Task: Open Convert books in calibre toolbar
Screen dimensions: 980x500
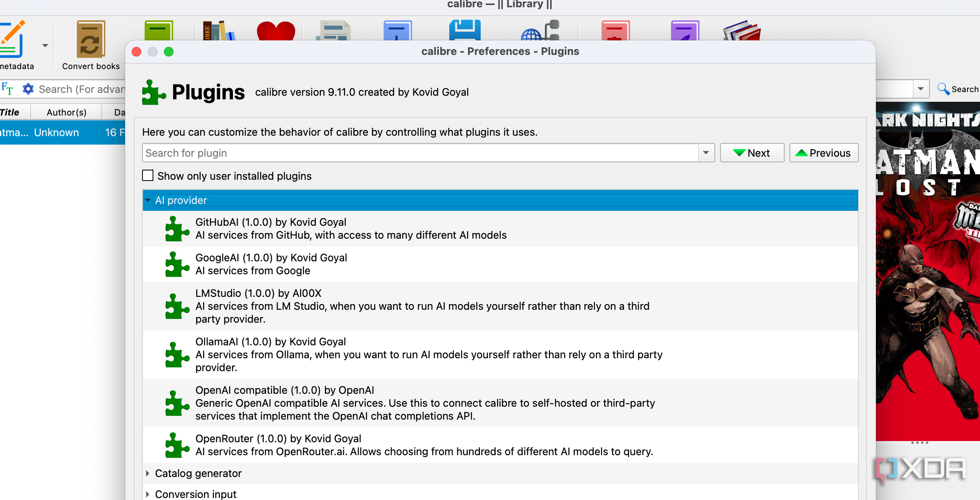Action: pyautogui.click(x=91, y=45)
